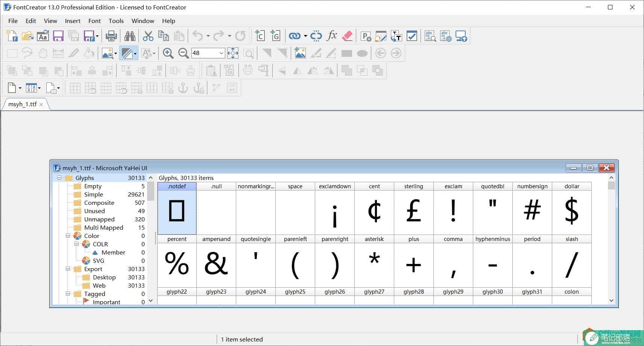Open glyph Transform with the fx icon
The height and width of the screenshot is (346, 644).
coord(332,36)
